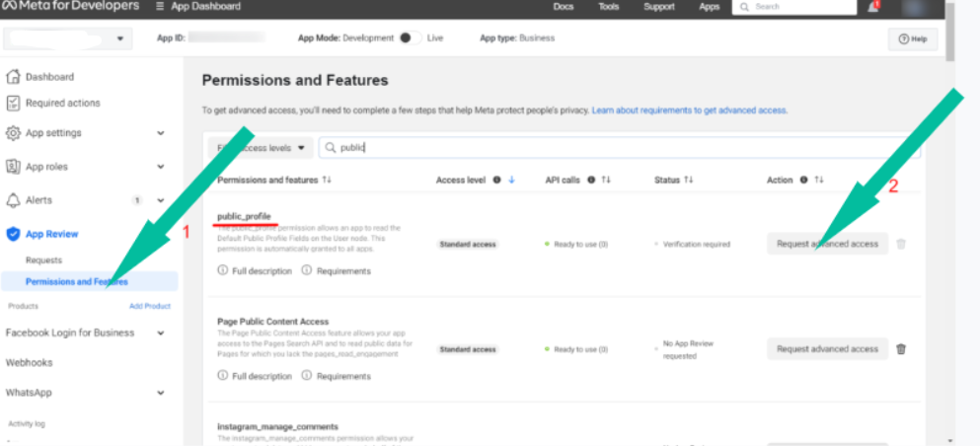
Task: Click No App Review requested status
Action: [x=689, y=350]
